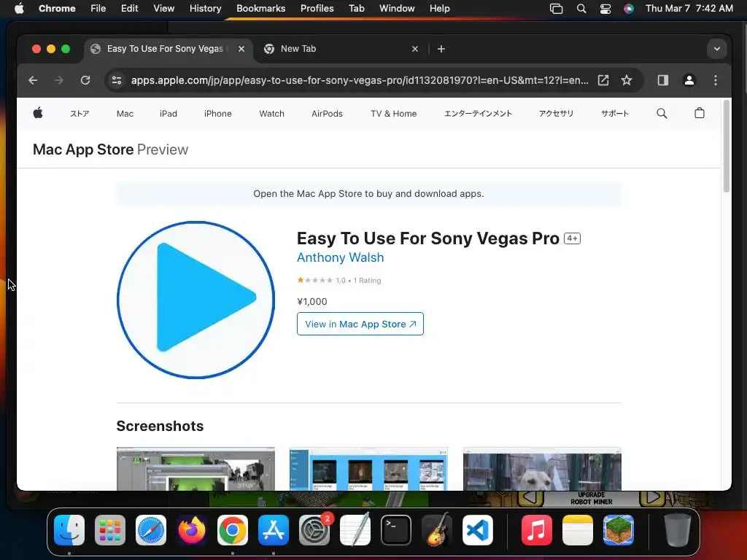Viewport: 747px width, 560px height.
Task: Open System Settings from the Dock
Action: point(314,530)
